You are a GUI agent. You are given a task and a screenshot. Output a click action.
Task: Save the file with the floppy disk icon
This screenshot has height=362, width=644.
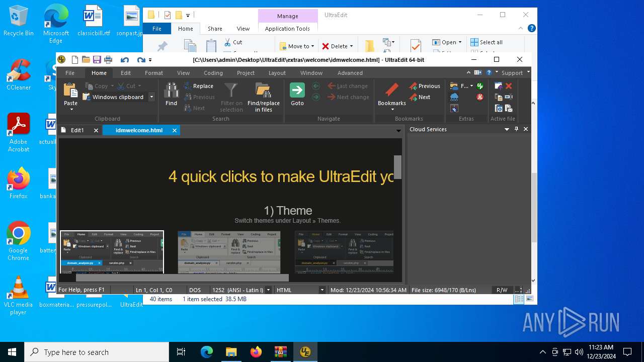tap(97, 60)
